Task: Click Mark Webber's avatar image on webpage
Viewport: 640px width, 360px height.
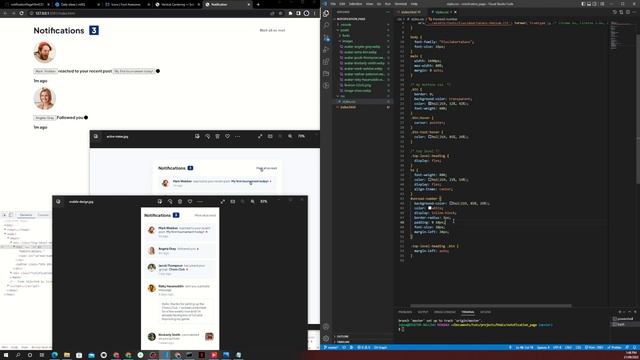Action: tap(44, 52)
